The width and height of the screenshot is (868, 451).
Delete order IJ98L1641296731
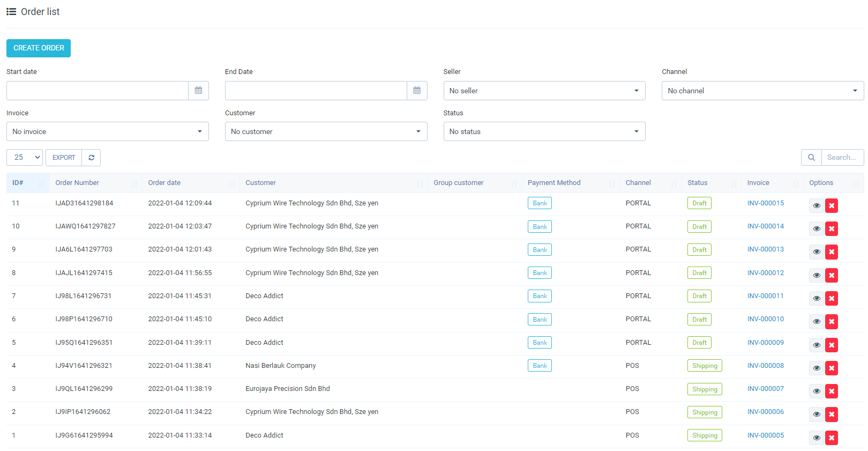[x=832, y=298]
